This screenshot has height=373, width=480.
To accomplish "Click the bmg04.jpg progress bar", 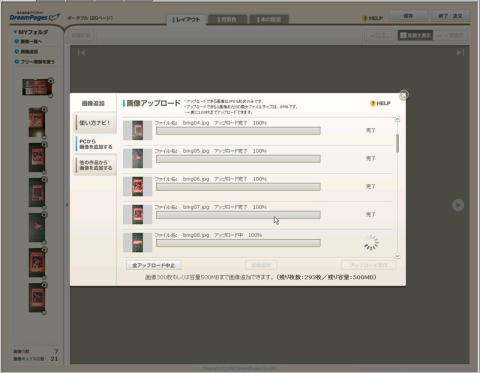I will coord(238,131).
